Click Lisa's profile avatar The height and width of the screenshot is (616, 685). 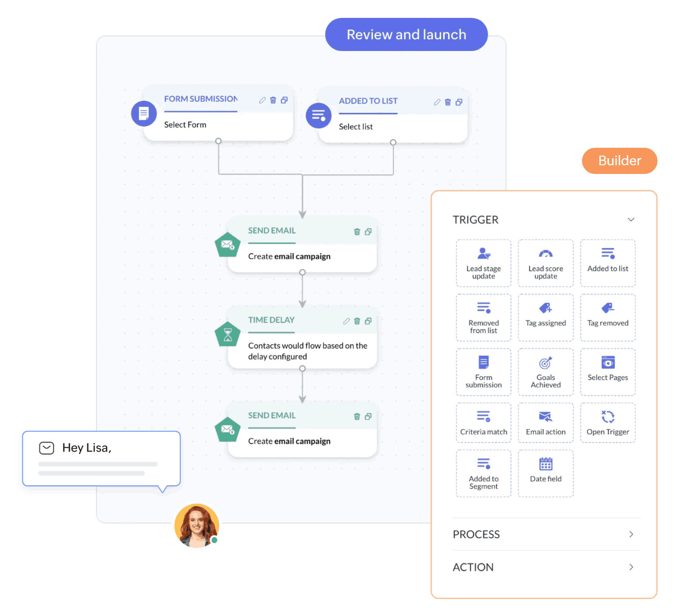[197, 526]
